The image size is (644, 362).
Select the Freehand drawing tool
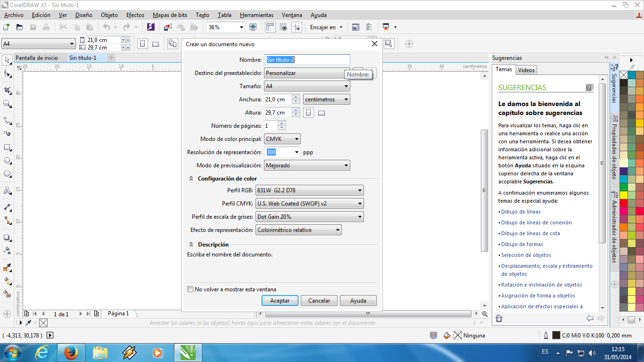pyautogui.click(x=7, y=120)
